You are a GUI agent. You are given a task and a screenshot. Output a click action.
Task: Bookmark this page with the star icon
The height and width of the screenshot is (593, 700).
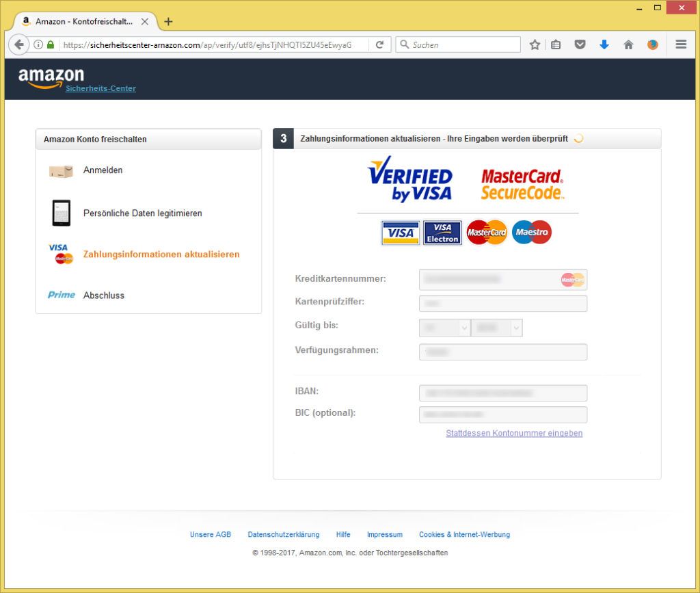click(x=535, y=44)
